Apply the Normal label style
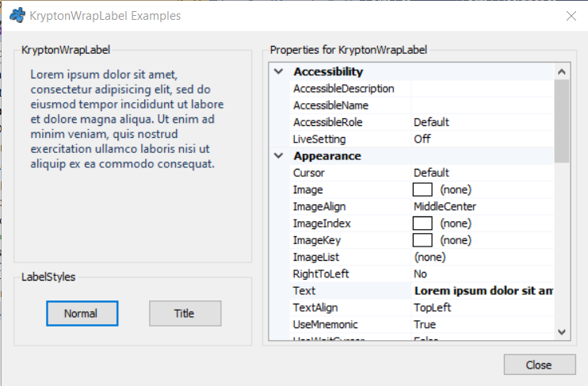 (82, 313)
